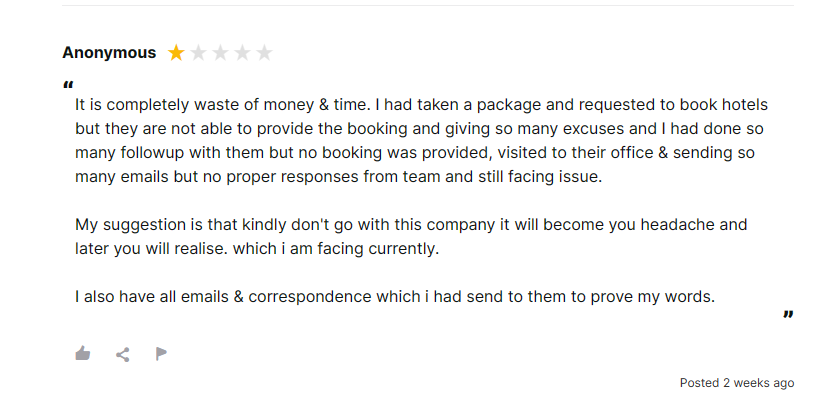The image size is (818, 413).
Task: Click the fourth grey rating star
Action: click(243, 53)
